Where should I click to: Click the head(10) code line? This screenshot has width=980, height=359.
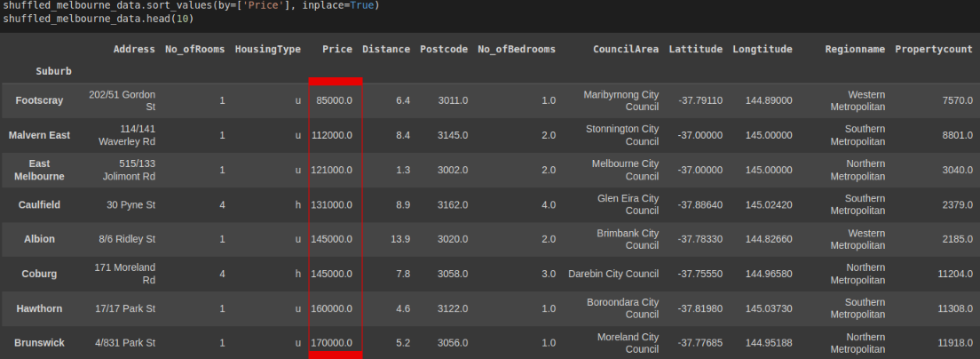[x=99, y=19]
